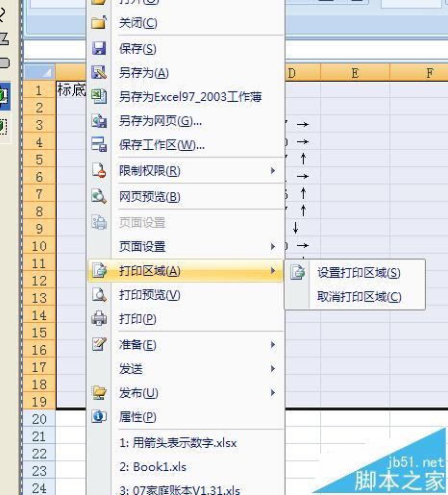Expand the 发布(U) submenu arrow
The image size is (448, 495).
(273, 393)
